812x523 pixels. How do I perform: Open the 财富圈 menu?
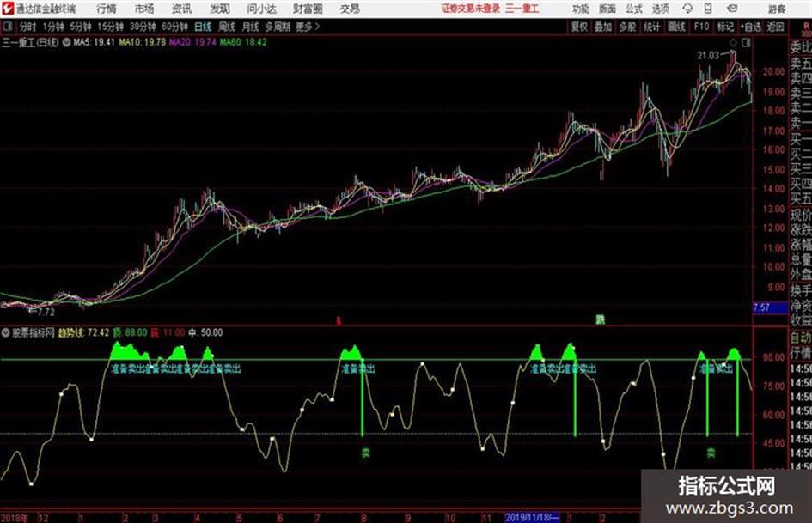tap(308, 9)
